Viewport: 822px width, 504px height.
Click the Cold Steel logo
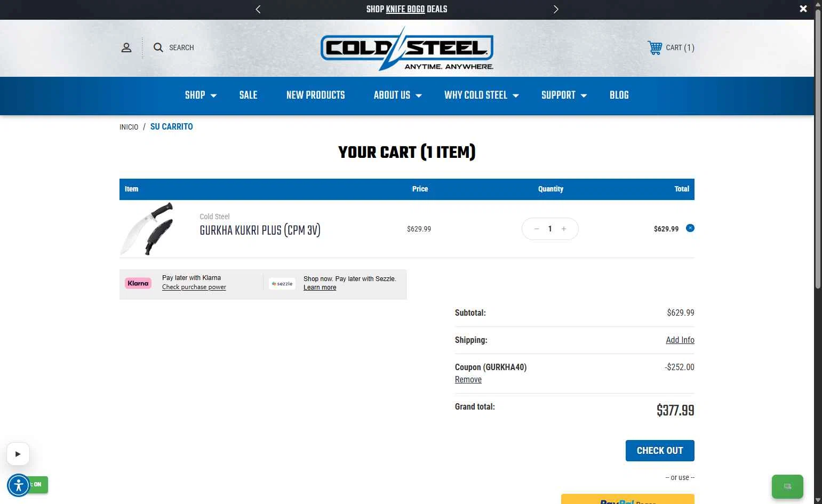pyautogui.click(x=407, y=49)
